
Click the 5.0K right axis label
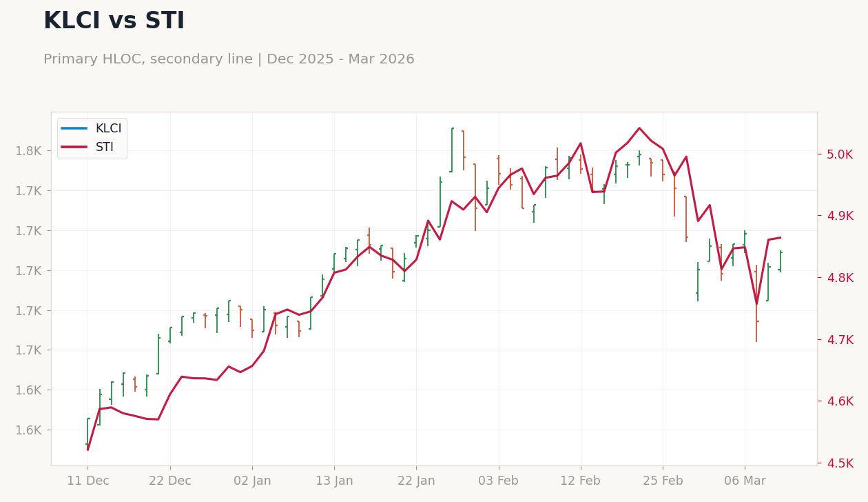tap(840, 154)
